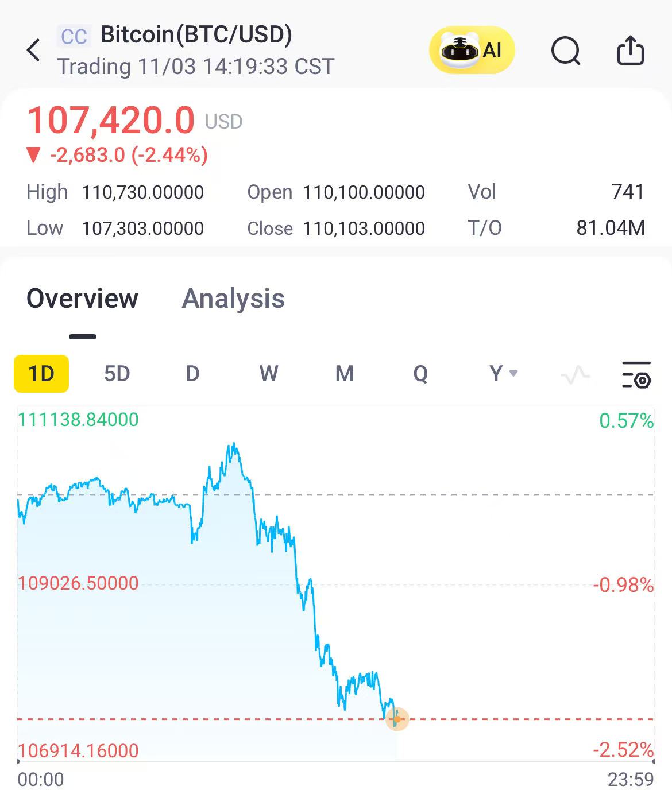The width and height of the screenshot is (672, 790).
Task: Select the M monthly timeframe
Action: coord(344,374)
